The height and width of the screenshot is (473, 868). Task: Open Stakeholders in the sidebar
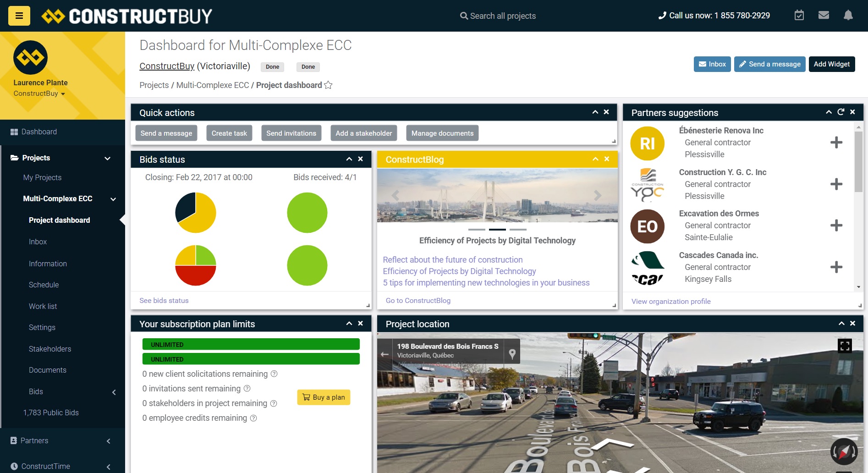tap(50, 349)
